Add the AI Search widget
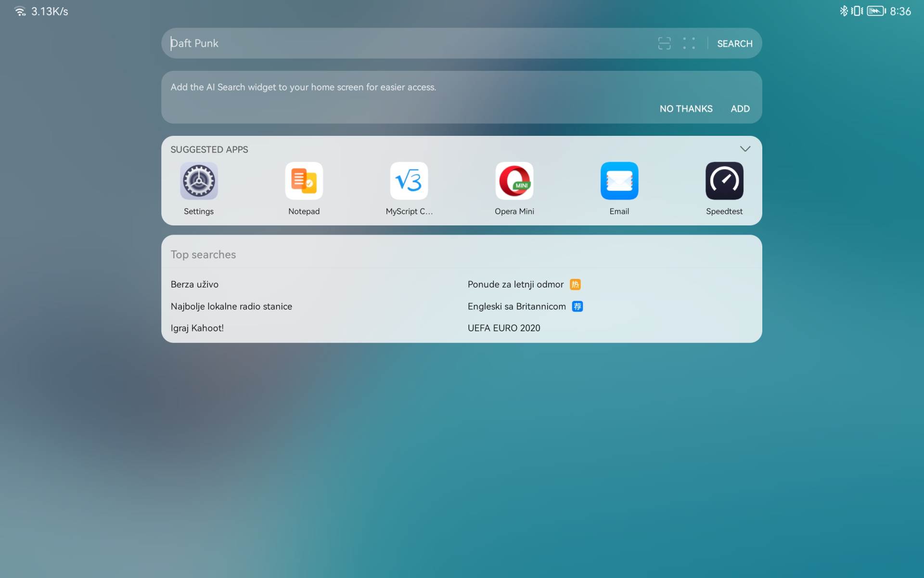 [740, 109]
